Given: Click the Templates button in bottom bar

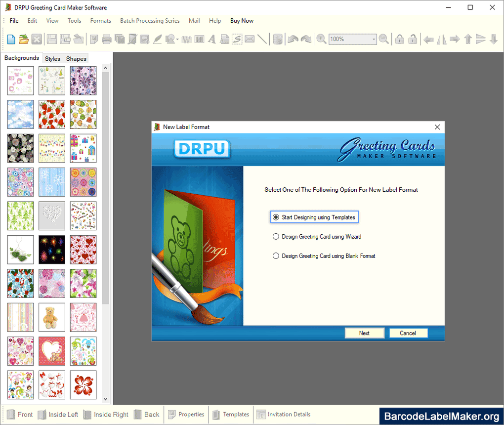Looking at the screenshot, I should (x=230, y=415).
